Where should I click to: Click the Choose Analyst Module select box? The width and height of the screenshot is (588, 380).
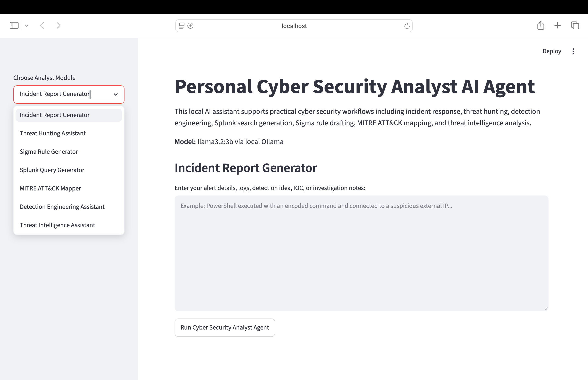tap(69, 95)
